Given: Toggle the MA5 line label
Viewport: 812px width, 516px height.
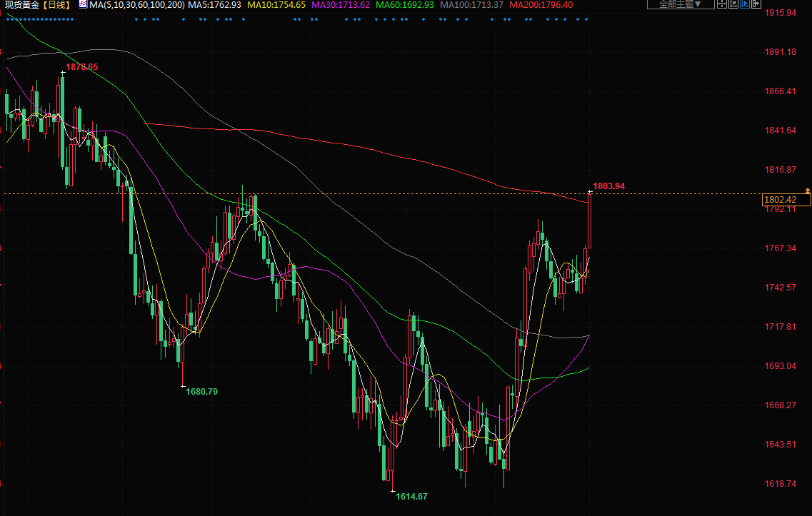Looking at the screenshot, I should pos(215,5).
